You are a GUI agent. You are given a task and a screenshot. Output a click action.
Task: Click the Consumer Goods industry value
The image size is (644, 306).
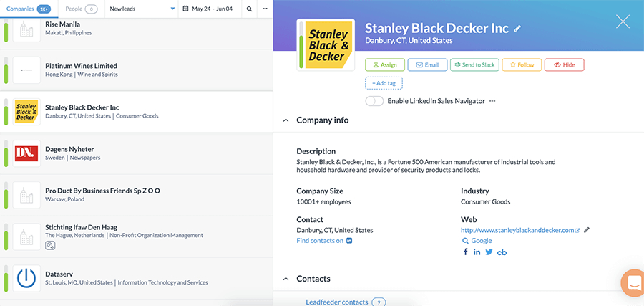click(x=485, y=202)
